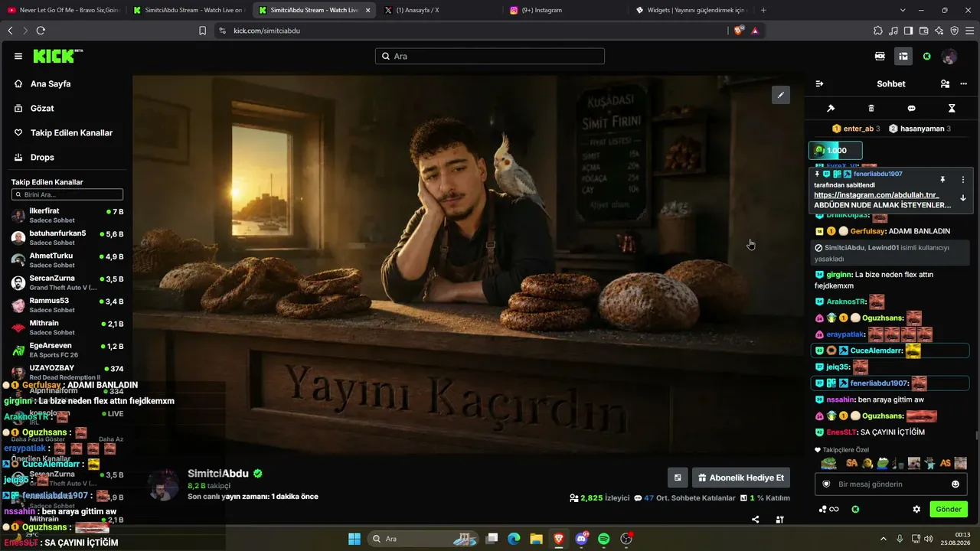Screen dimensions: 980x551
Task: Expand the pinned message with down arrow
Action: point(963,198)
